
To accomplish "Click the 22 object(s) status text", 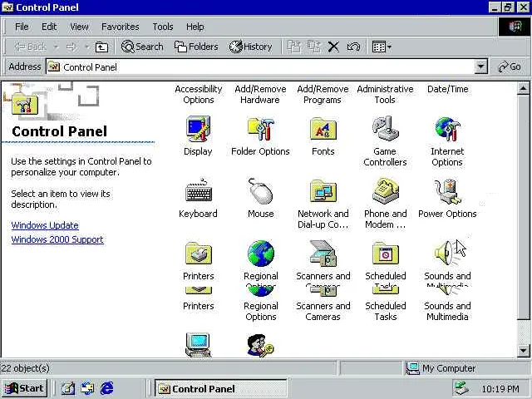I will (x=25, y=368).
